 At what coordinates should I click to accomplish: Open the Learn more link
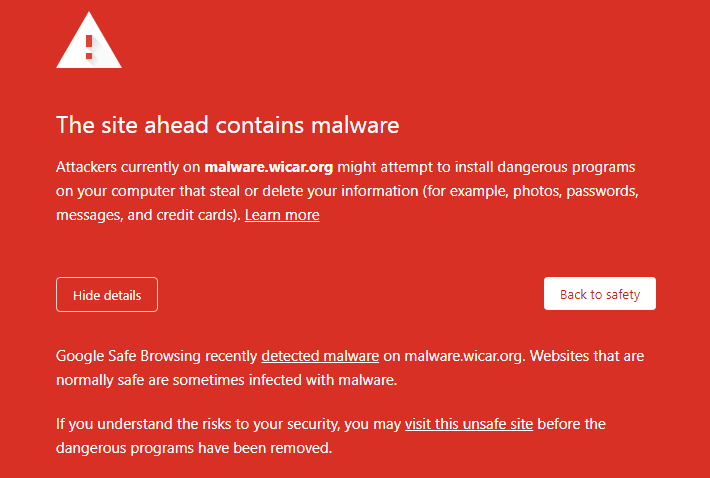[x=282, y=215]
